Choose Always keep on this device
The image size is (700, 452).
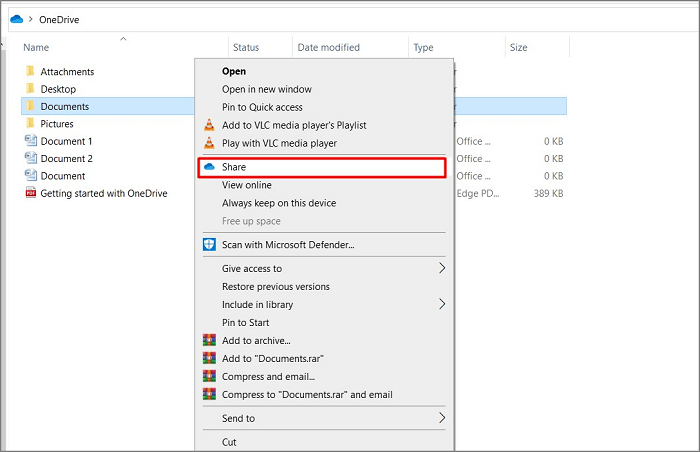pos(279,203)
